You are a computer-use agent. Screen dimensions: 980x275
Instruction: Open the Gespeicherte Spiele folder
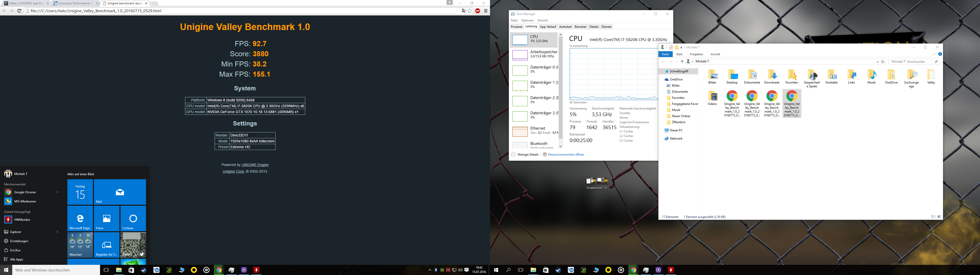point(812,75)
